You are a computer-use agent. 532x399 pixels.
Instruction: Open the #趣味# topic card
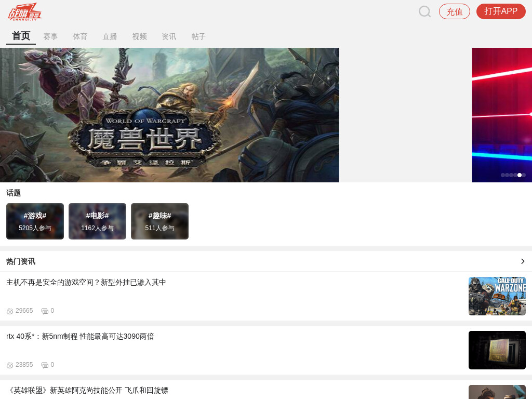click(x=160, y=221)
